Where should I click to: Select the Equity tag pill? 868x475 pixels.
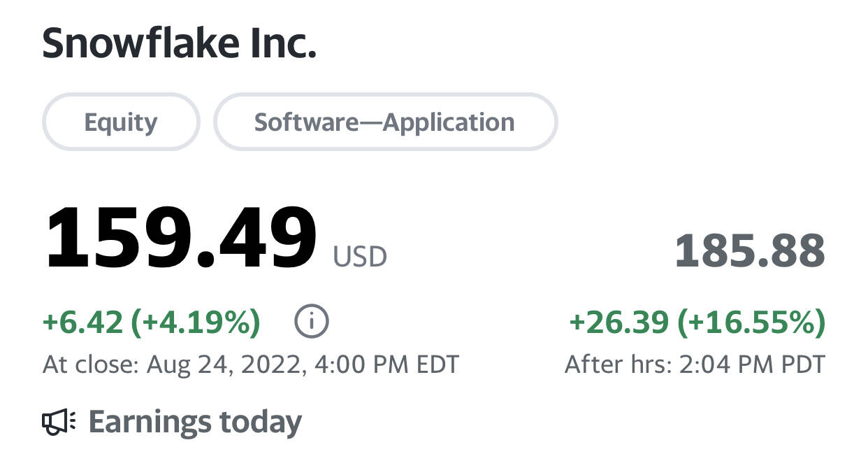(x=121, y=122)
